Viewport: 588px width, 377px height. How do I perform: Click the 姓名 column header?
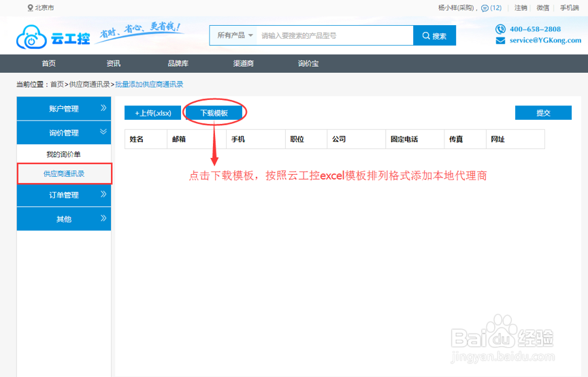146,140
